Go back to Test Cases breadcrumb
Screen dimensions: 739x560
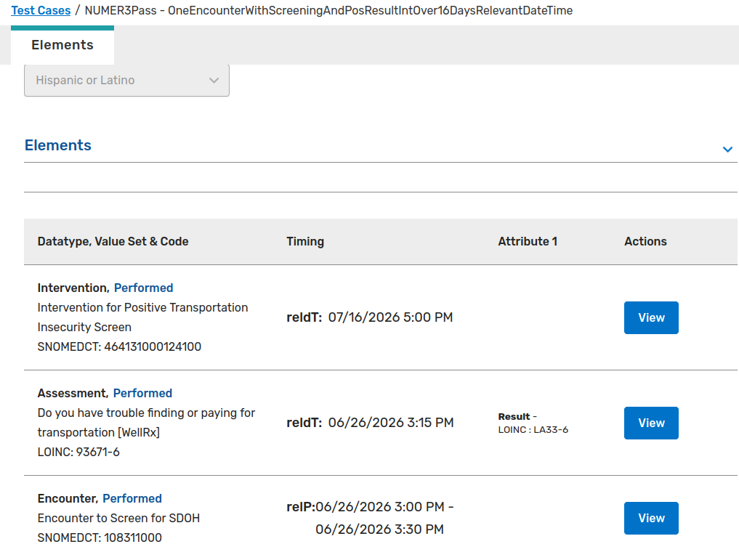coord(41,10)
